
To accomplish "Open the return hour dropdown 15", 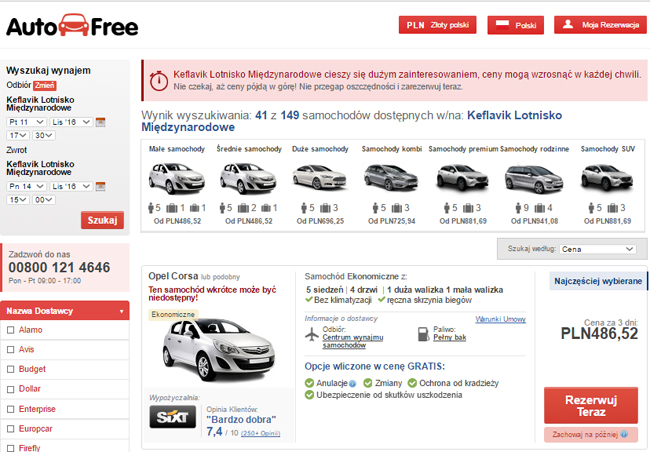I will click(18, 199).
